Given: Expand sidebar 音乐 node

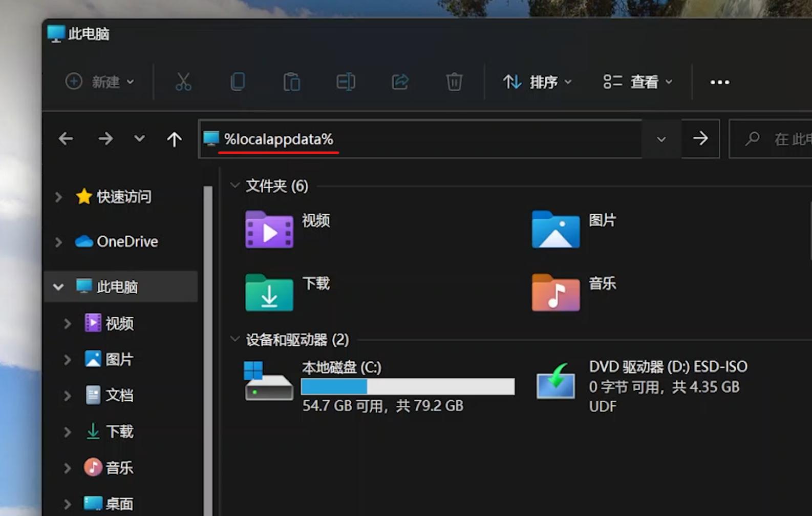Looking at the screenshot, I should pos(67,468).
